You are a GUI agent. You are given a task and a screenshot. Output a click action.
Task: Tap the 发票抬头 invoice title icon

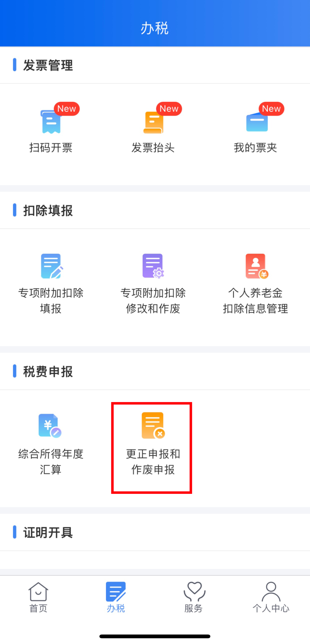tap(153, 122)
